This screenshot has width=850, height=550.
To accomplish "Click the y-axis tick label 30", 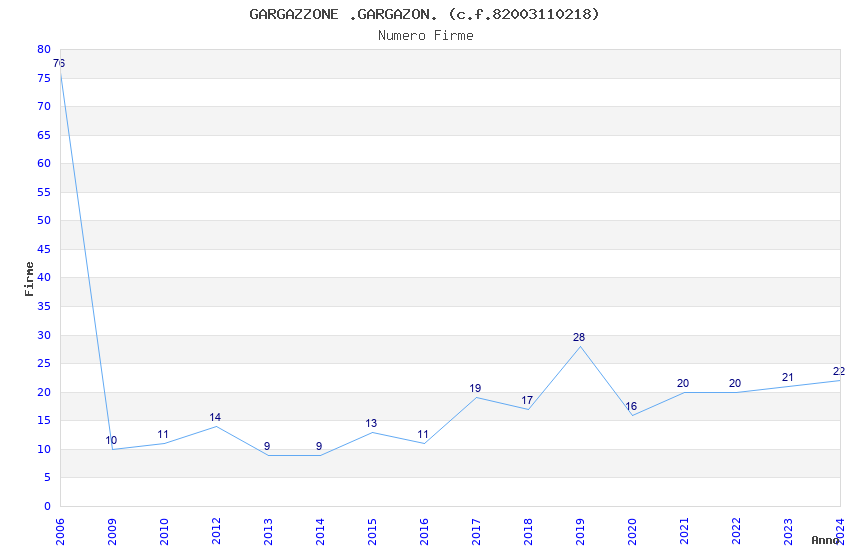I will click(44, 335).
